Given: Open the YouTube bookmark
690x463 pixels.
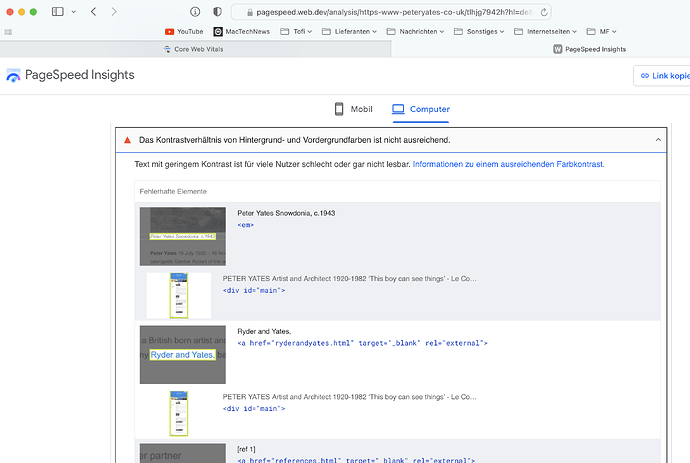Looking at the screenshot, I should [x=184, y=32].
